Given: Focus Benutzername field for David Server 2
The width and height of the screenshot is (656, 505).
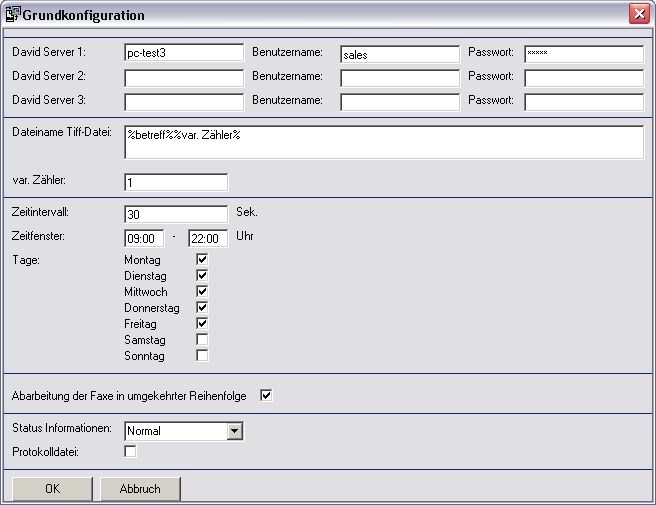Looking at the screenshot, I should (400, 78).
